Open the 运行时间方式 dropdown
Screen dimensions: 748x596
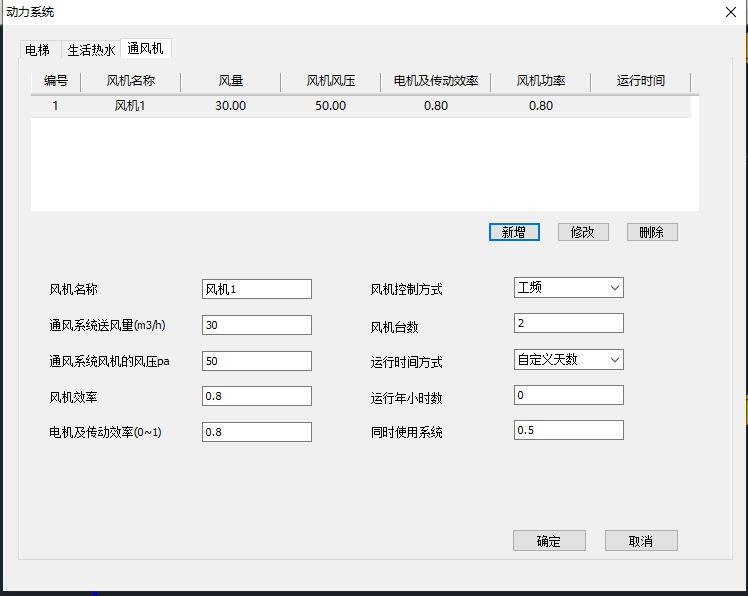tap(568, 360)
